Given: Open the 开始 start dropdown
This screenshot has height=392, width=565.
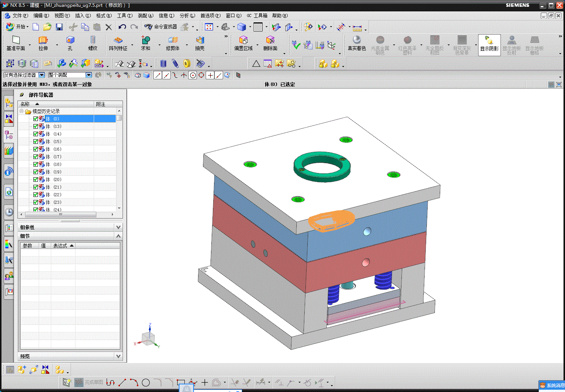Looking at the screenshot, I should 17,27.
